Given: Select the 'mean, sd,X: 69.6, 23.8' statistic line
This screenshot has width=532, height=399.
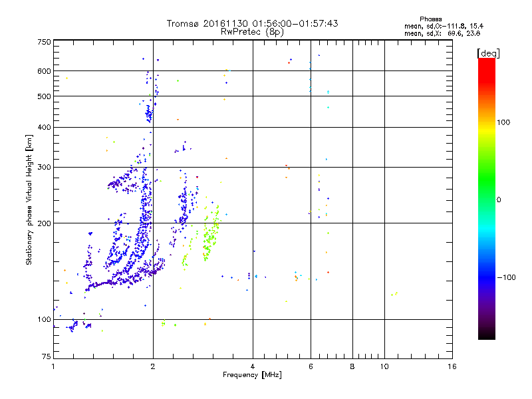Looking at the screenshot, I should pyautogui.click(x=442, y=33).
